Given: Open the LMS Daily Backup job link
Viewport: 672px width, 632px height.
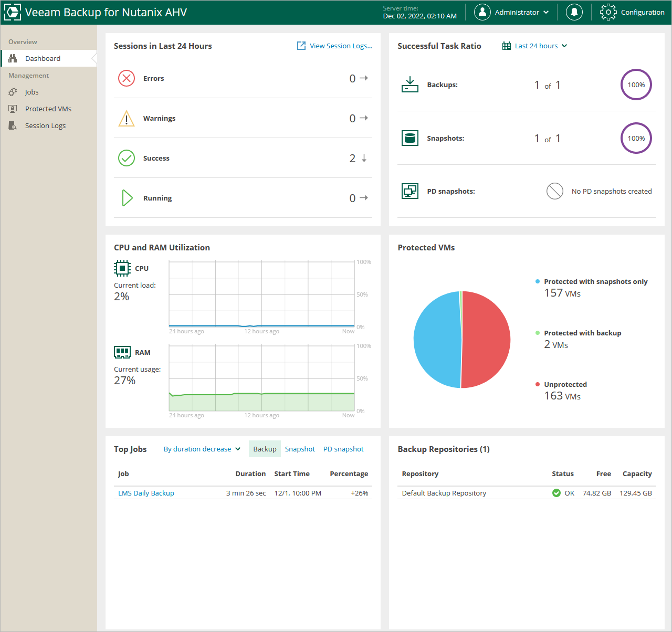Looking at the screenshot, I should pyautogui.click(x=146, y=493).
